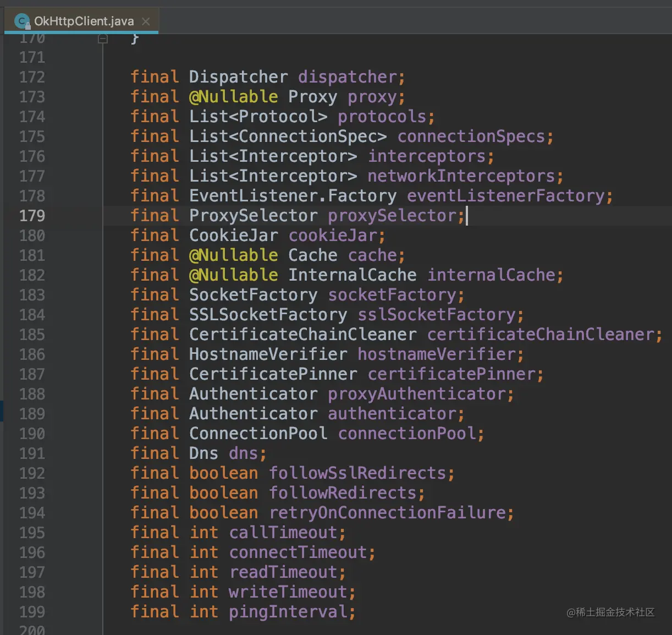
Task: Click line number 199 in gutter
Action: pyautogui.click(x=32, y=612)
